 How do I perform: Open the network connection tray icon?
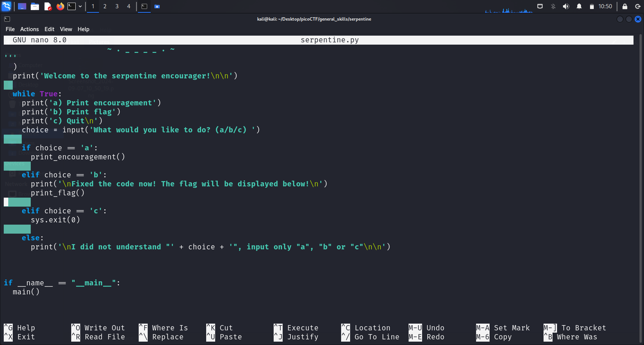pyautogui.click(x=540, y=6)
